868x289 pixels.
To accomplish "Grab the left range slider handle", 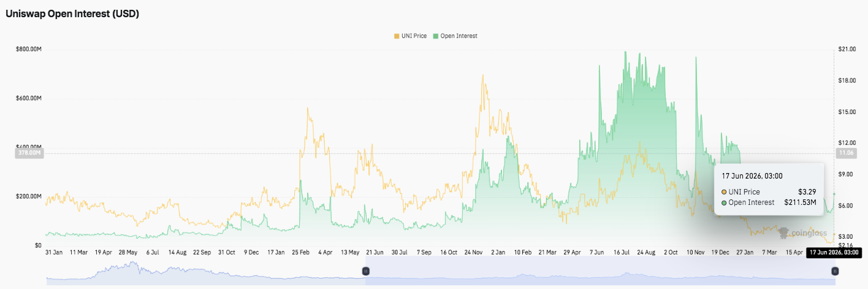I will (x=365, y=271).
